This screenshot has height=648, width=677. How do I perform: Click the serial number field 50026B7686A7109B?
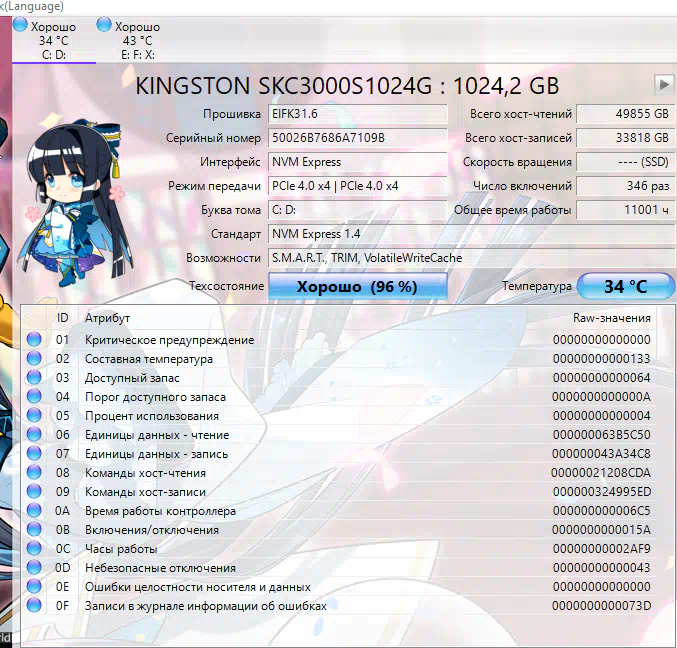tap(357, 138)
